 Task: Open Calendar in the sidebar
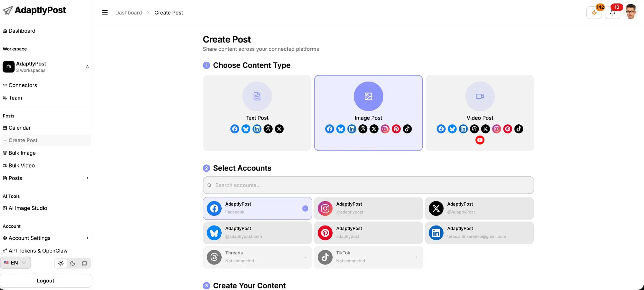[x=46, y=128]
